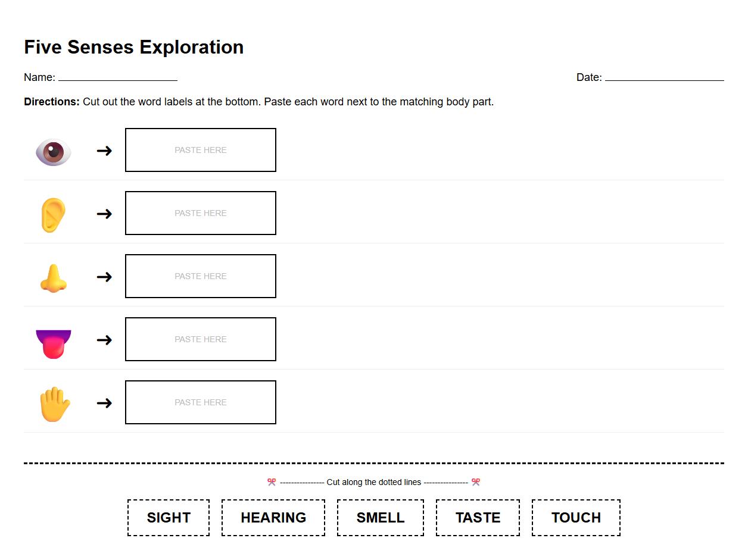Select the HEARING word label
The height and width of the screenshot is (560, 748).
pyautogui.click(x=273, y=517)
